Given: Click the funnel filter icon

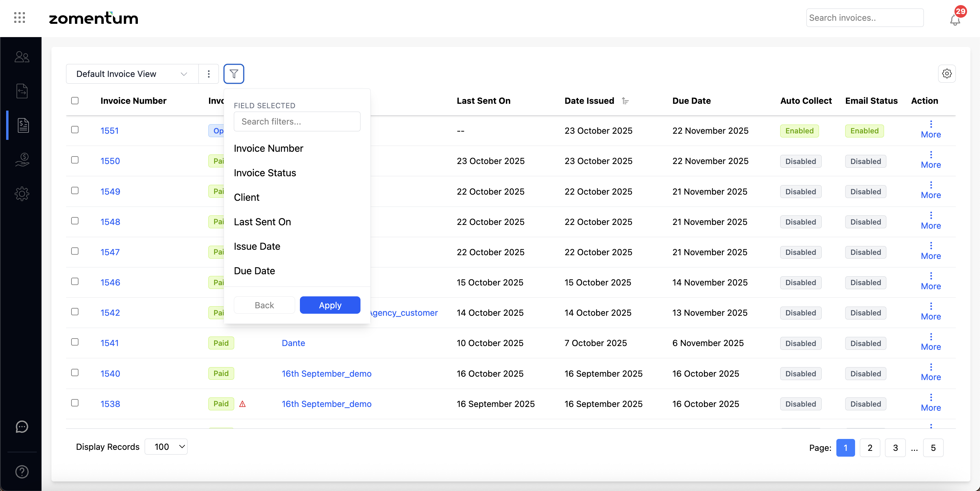Looking at the screenshot, I should point(234,74).
